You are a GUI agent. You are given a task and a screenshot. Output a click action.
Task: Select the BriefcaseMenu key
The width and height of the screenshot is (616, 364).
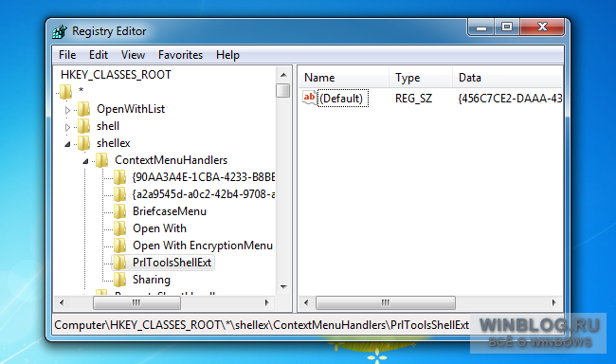(x=170, y=211)
